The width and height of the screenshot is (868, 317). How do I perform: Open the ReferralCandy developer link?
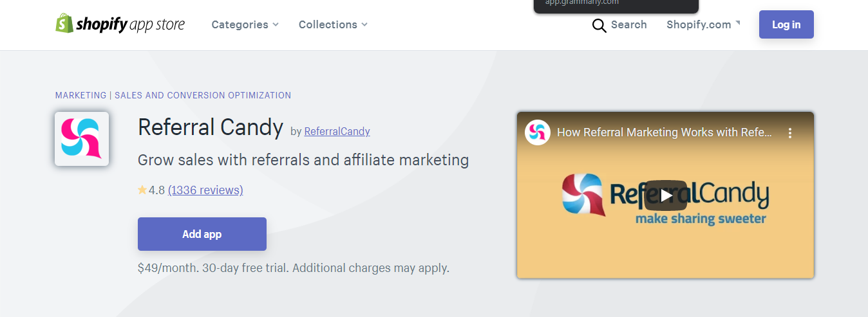coord(337,131)
